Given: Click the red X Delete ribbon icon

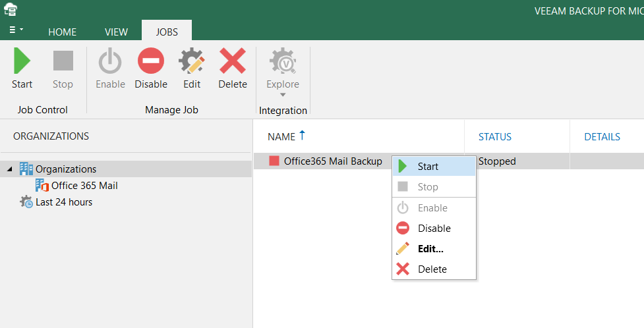Looking at the screenshot, I should click(233, 62).
